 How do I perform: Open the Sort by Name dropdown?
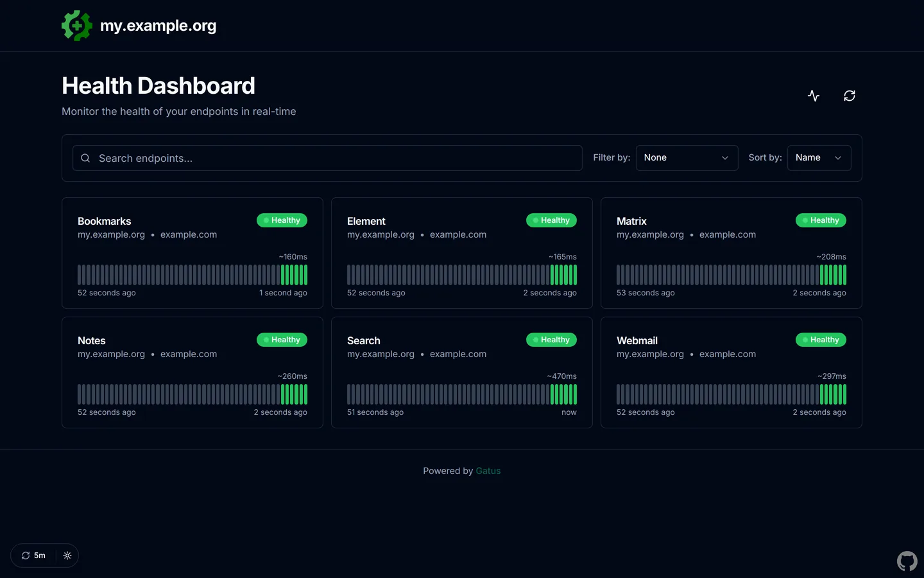[x=819, y=158]
